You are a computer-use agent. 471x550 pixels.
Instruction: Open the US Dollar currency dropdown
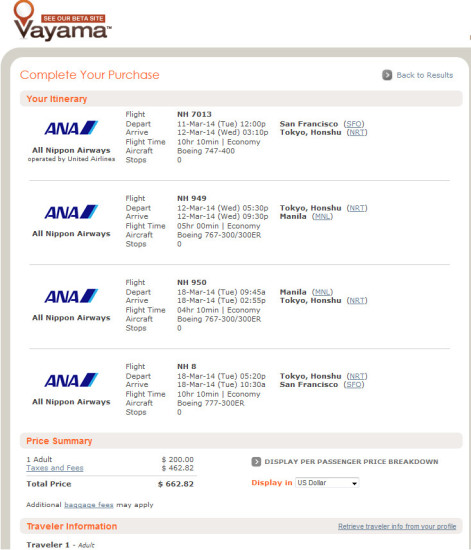[327, 483]
